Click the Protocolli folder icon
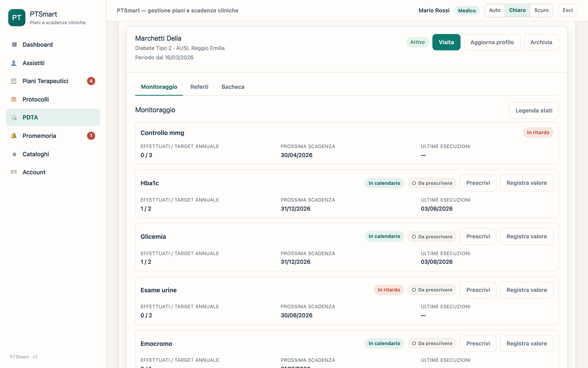The image size is (588, 368). click(x=14, y=99)
